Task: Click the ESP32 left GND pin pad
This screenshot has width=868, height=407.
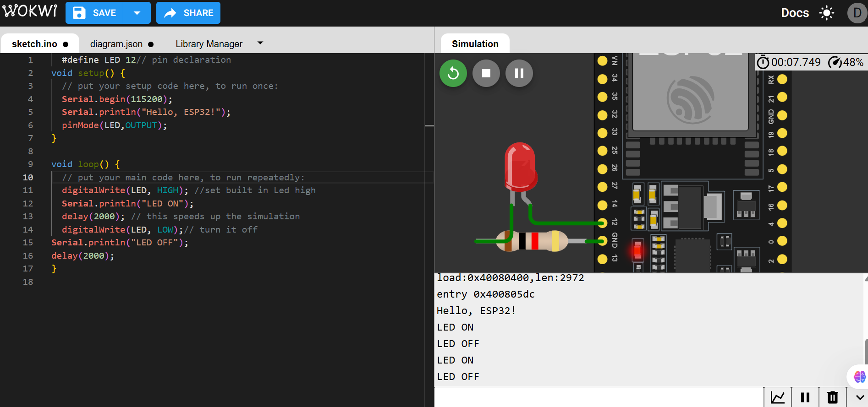Action: (603, 241)
